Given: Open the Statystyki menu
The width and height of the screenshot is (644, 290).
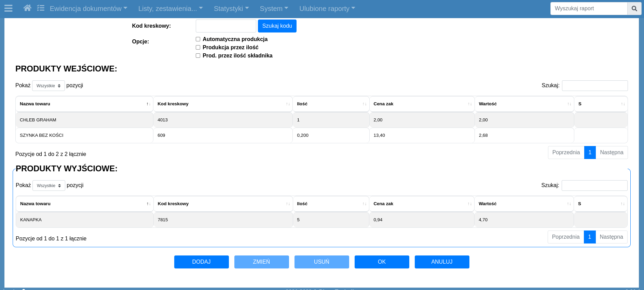Looking at the screenshot, I should pos(231,9).
